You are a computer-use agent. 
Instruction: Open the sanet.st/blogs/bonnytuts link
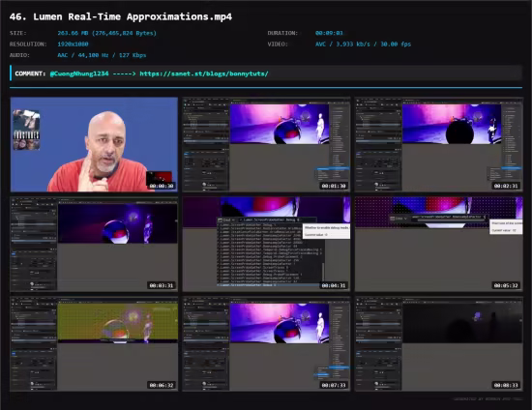pos(204,73)
